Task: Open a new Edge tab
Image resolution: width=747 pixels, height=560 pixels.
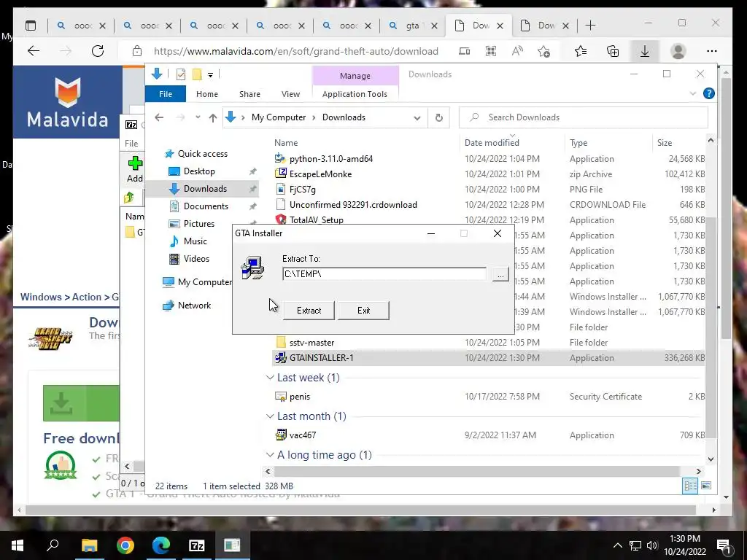Action: click(x=590, y=26)
